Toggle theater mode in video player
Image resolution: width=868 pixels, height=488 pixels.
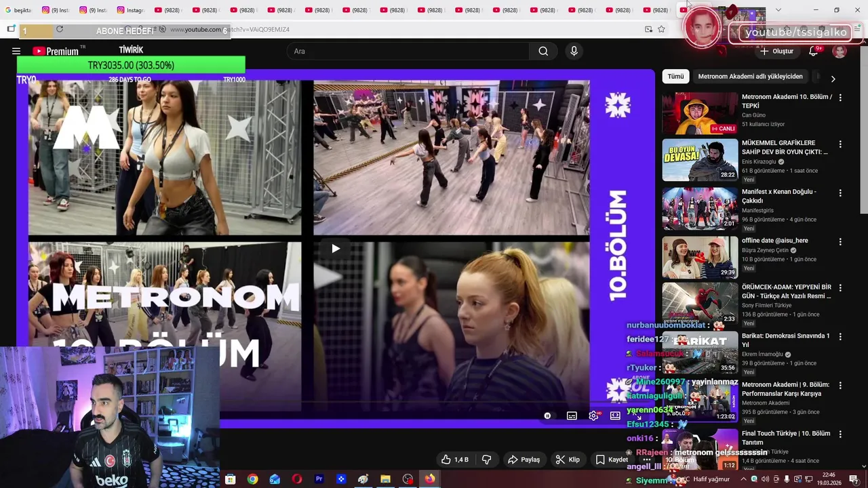[x=615, y=415]
